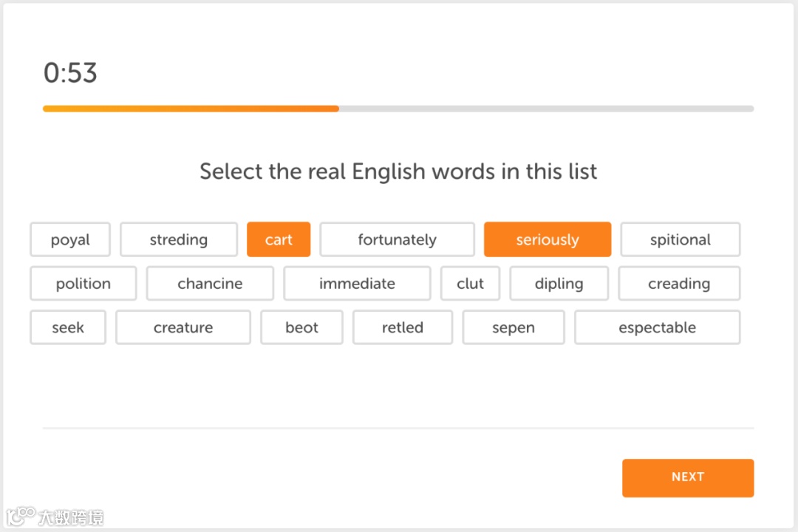The image size is (798, 532).
Task: Select the word 'fortunately'
Action: pyautogui.click(x=397, y=239)
